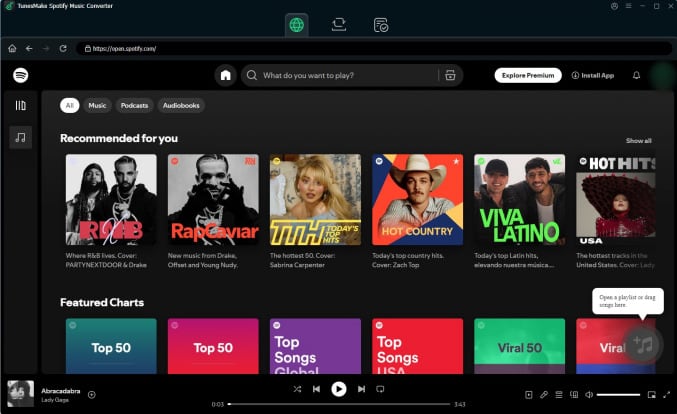Reload the page with refresh icon
677x414 pixels.
coord(63,48)
